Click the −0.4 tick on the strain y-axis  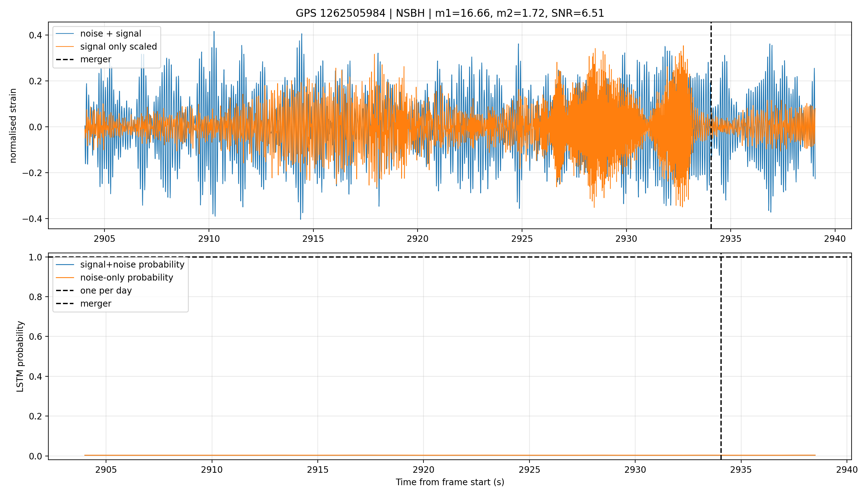pos(32,219)
